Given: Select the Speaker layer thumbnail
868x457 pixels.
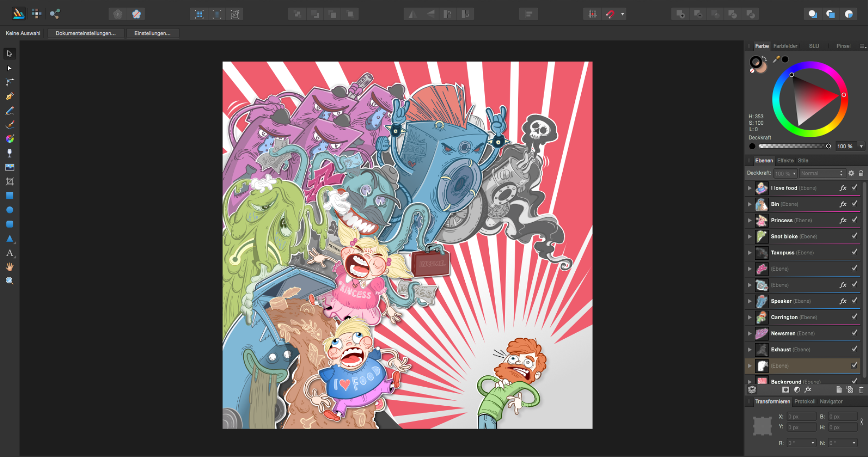Looking at the screenshot, I should (x=762, y=301).
